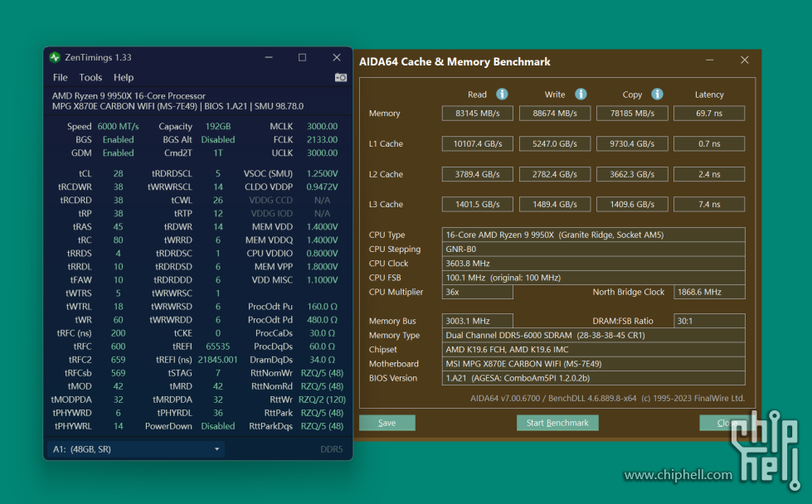Click the Copy info icon in AIDA64
This screenshot has width=812, height=504.
657,94
